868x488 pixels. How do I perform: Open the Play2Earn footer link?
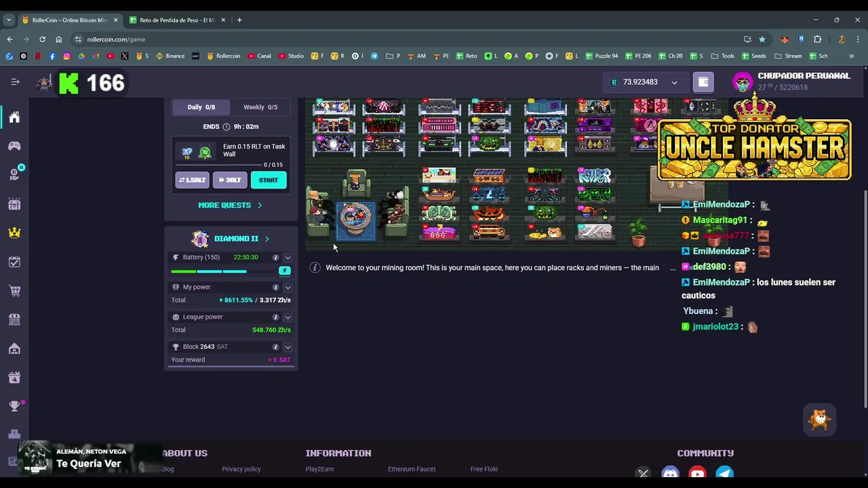(319, 469)
